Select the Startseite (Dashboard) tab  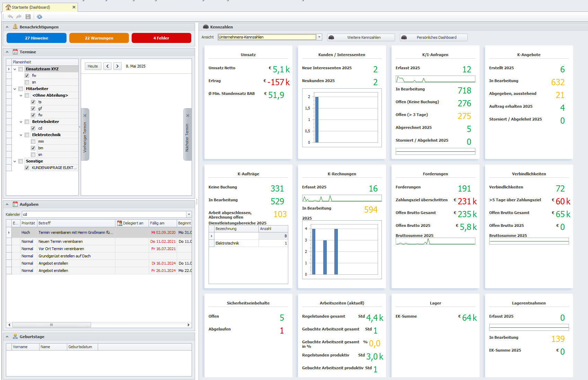point(31,7)
